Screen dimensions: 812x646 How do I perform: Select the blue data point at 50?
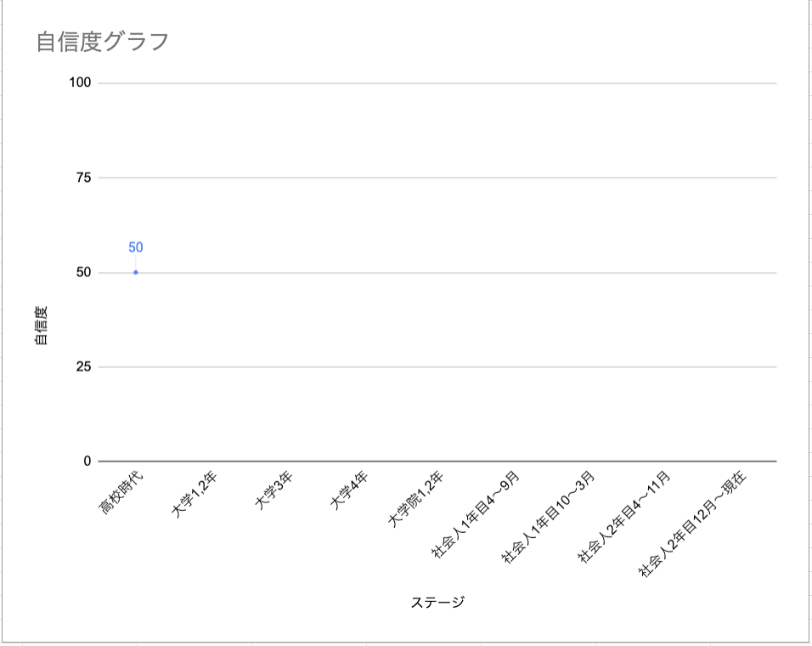coord(136,273)
